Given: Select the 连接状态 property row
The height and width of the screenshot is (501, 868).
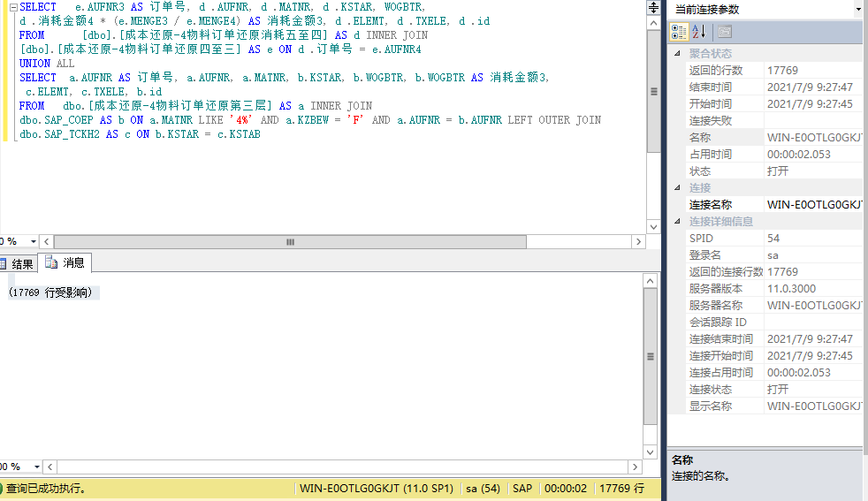Looking at the screenshot, I should click(x=774, y=389).
